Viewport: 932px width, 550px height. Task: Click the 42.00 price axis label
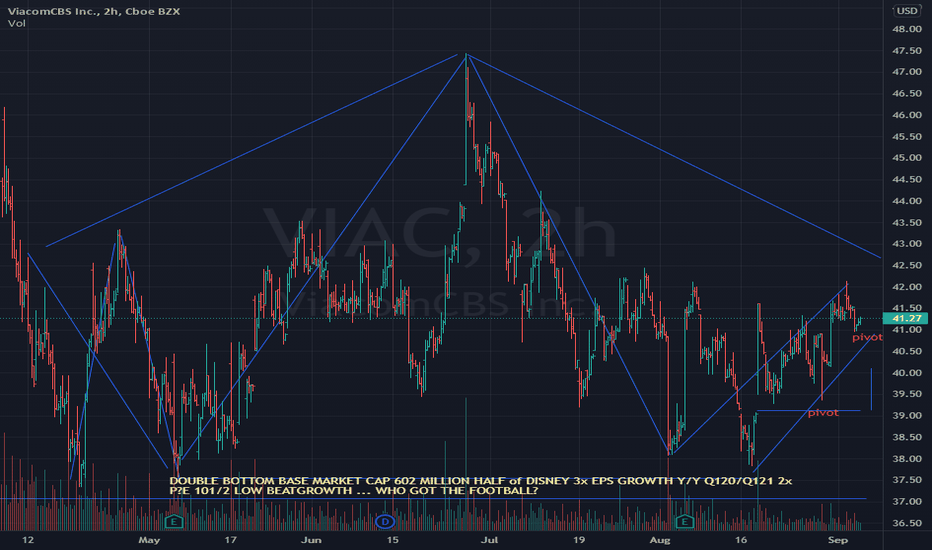tap(907, 287)
